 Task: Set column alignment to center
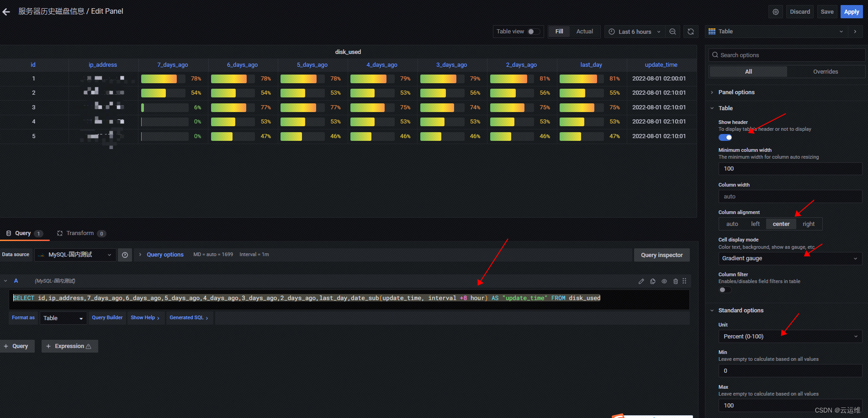click(781, 224)
